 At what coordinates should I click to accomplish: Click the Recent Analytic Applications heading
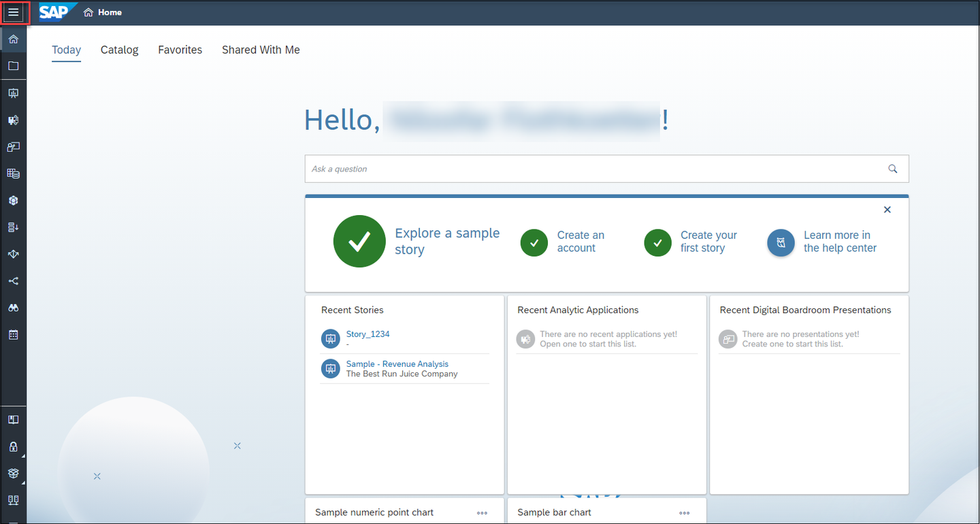578,310
